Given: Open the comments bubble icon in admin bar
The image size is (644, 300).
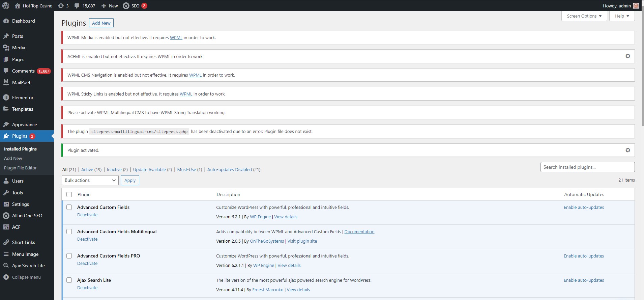Looking at the screenshot, I should (x=77, y=6).
